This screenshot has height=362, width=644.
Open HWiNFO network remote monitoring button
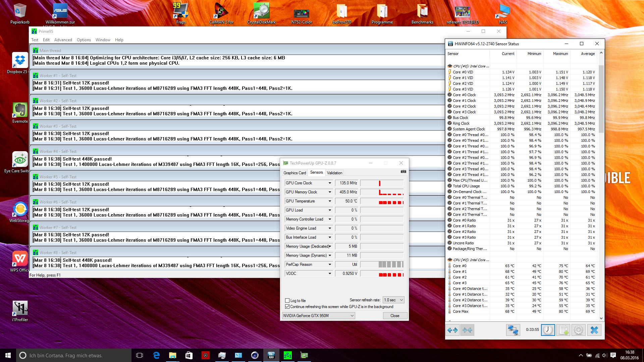pos(513,330)
